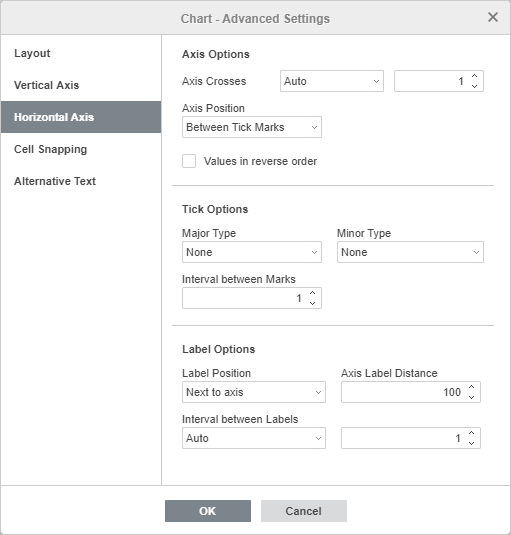Increase Axis Label Distance with up arrow
Screen dimensions: 511x535
471,387
